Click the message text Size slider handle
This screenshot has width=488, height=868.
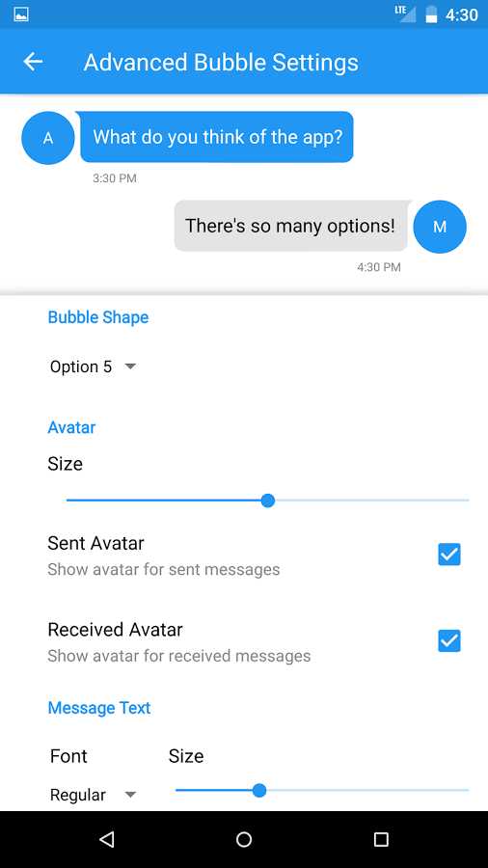point(258,791)
